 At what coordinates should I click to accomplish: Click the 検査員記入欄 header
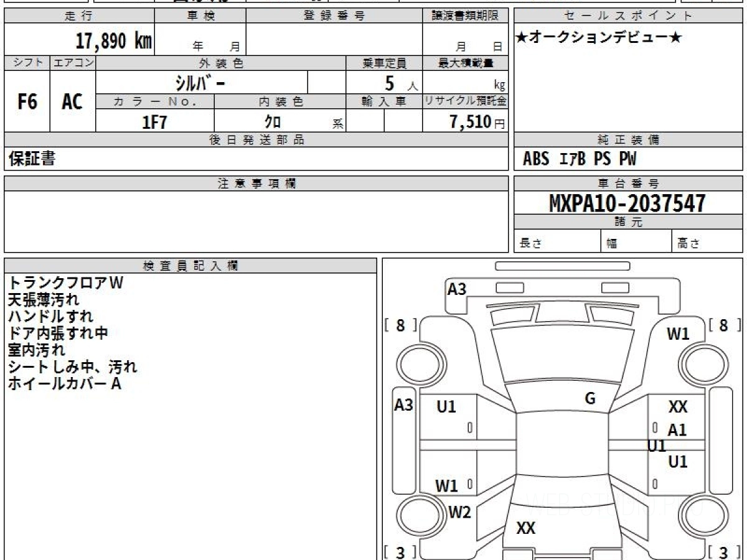[190, 266]
